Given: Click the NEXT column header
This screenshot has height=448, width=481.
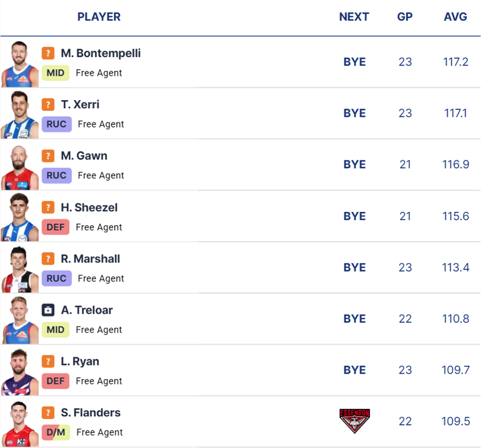Looking at the screenshot, I should click(354, 17).
